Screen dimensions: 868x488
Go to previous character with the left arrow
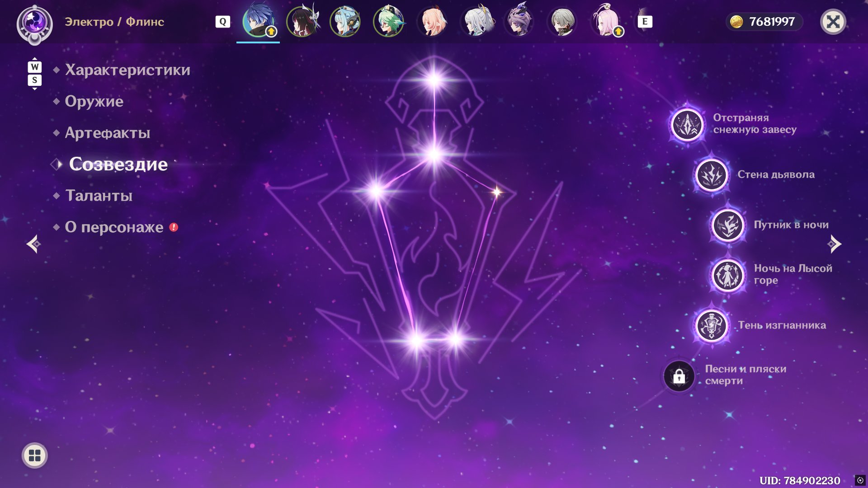tap(33, 244)
